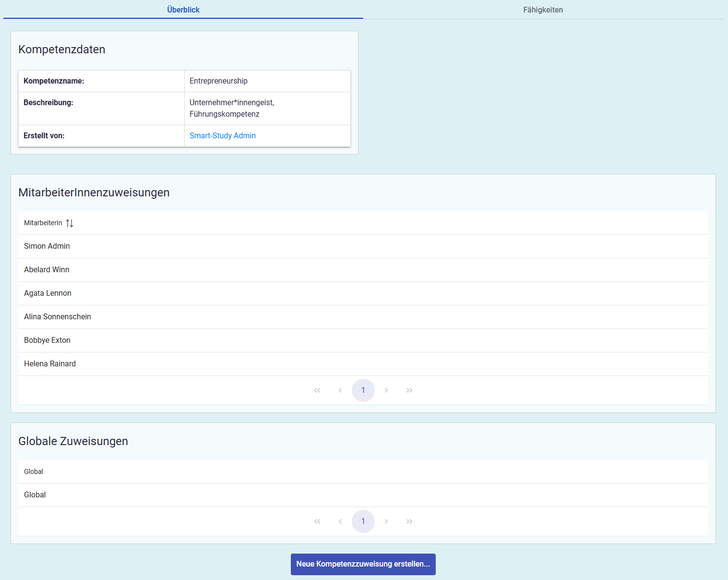Viewport: 728px width, 580px height.
Task: Select page 1 in employee assignments pagination
Action: coord(363,390)
